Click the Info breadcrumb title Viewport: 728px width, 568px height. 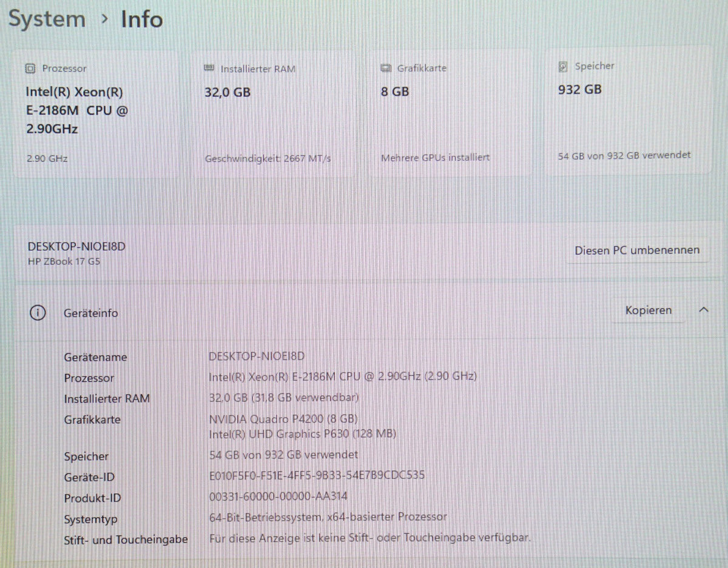[x=142, y=19]
